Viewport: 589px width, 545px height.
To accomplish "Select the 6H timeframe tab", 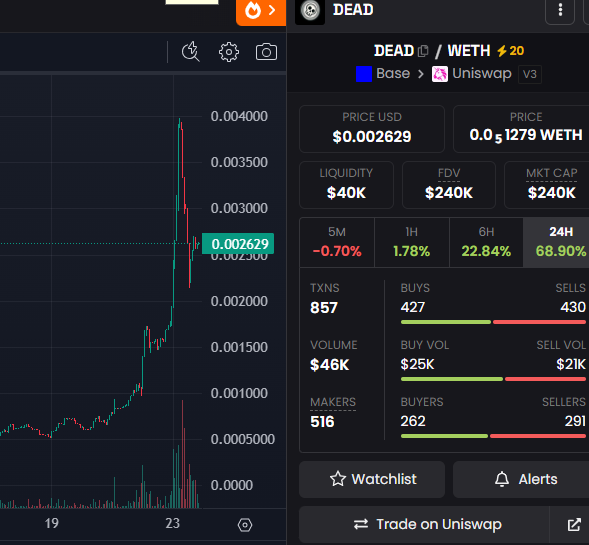I will click(486, 242).
